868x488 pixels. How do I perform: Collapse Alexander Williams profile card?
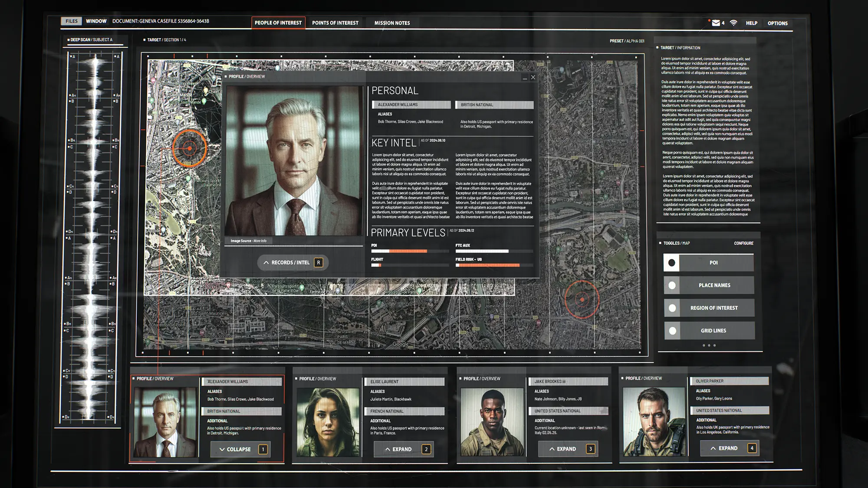240,449
